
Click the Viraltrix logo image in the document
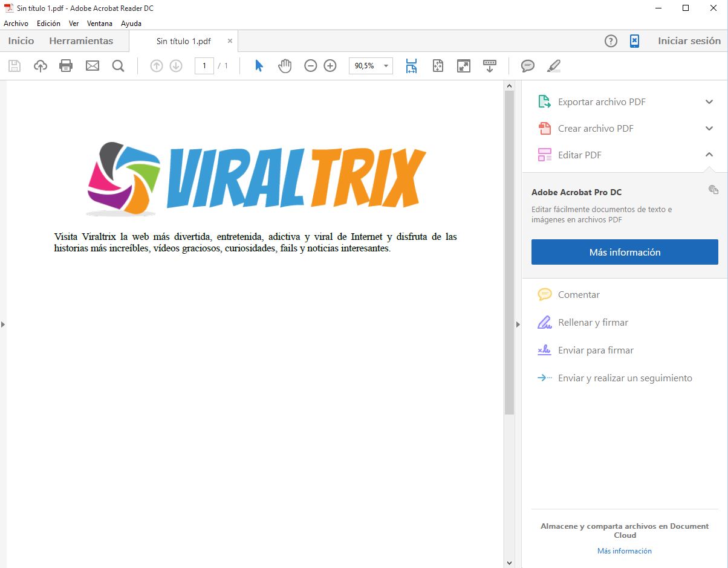click(256, 179)
